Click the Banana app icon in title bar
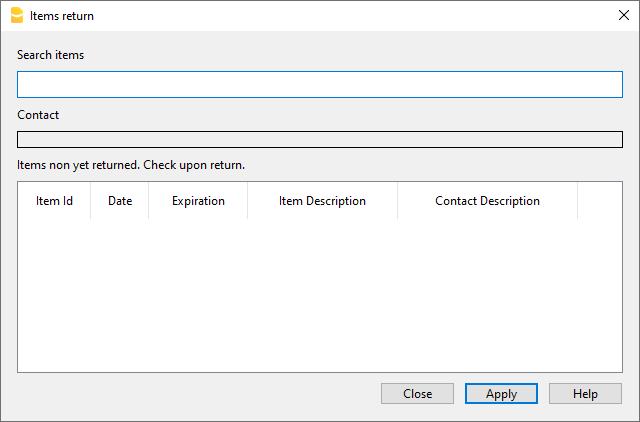Screen dimensions: 640x422 point(16,16)
